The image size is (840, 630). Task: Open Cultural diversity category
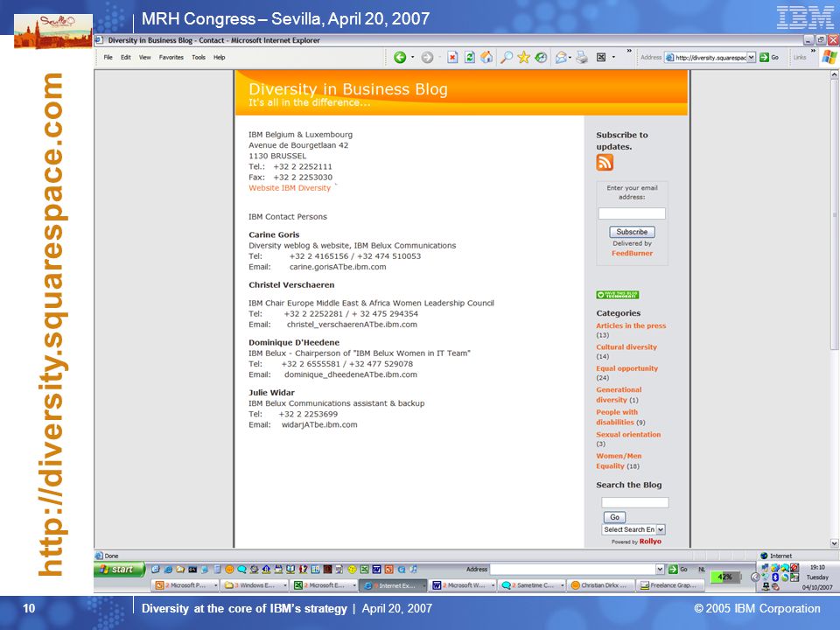[x=626, y=347]
